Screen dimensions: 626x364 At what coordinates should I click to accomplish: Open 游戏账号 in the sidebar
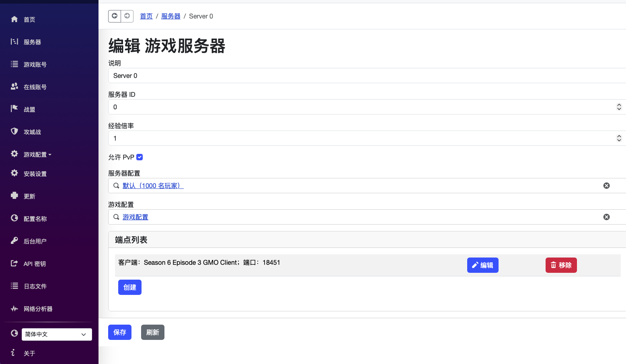click(x=35, y=65)
